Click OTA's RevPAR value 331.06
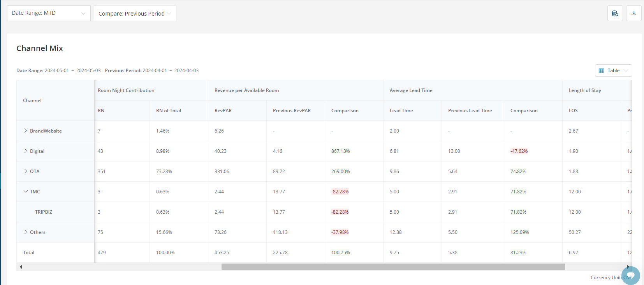The width and height of the screenshot is (644, 285). tap(222, 172)
